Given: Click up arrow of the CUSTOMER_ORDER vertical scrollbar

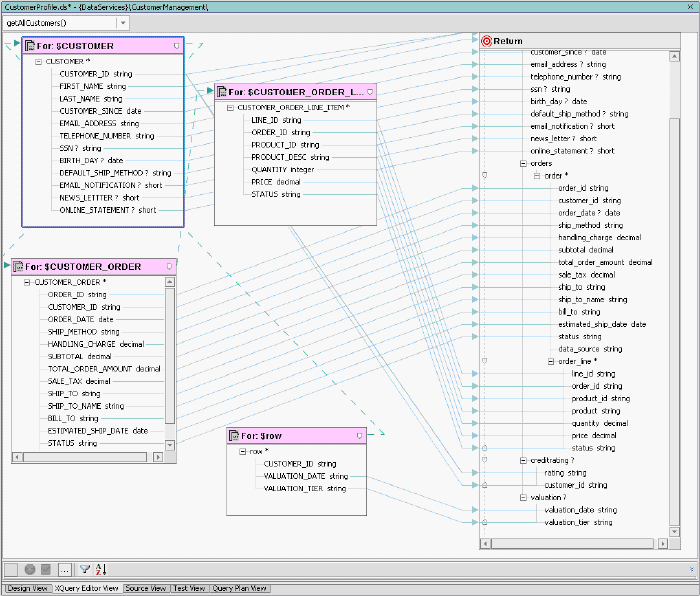Looking at the screenshot, I should coord(170,282).
